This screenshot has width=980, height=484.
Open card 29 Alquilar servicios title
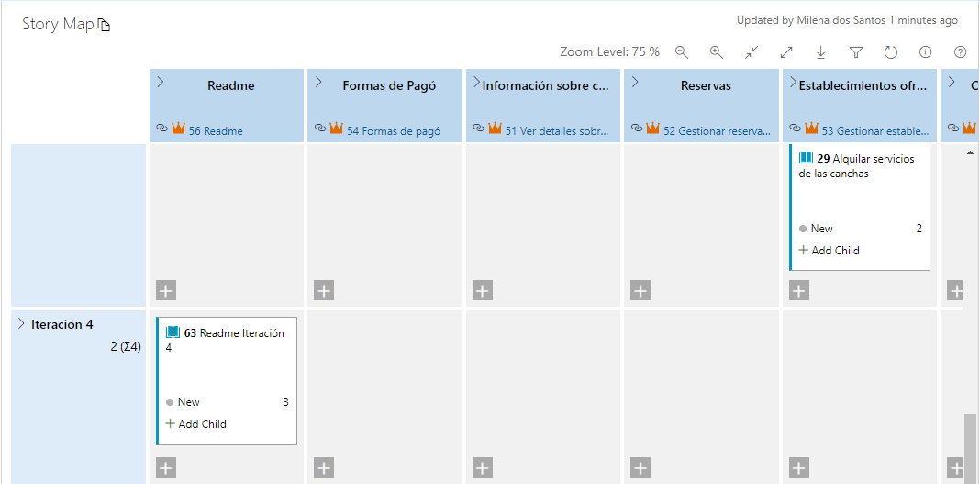tap(857, 165)
